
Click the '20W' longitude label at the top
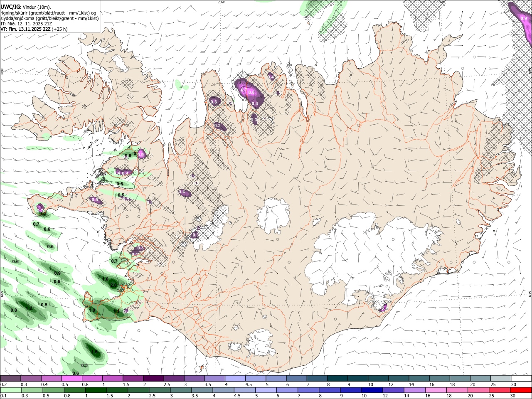point(221,2)
